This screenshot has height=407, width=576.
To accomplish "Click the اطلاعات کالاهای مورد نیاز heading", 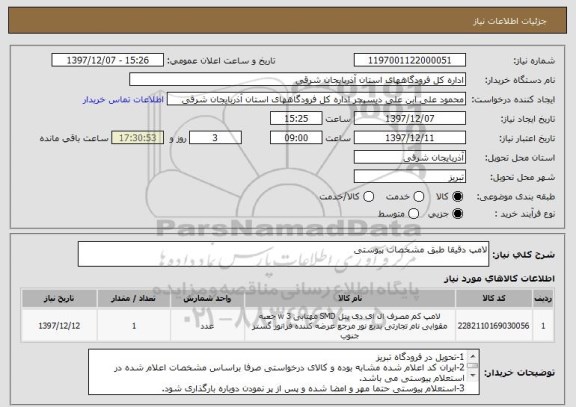I will tap(499, 279).
